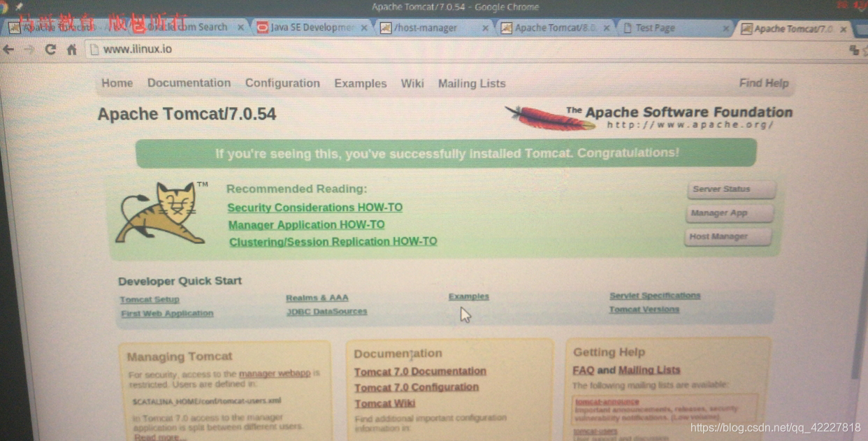Click the Tomcat cat logo
Viewport: 868px width, 441px height.
163,213
